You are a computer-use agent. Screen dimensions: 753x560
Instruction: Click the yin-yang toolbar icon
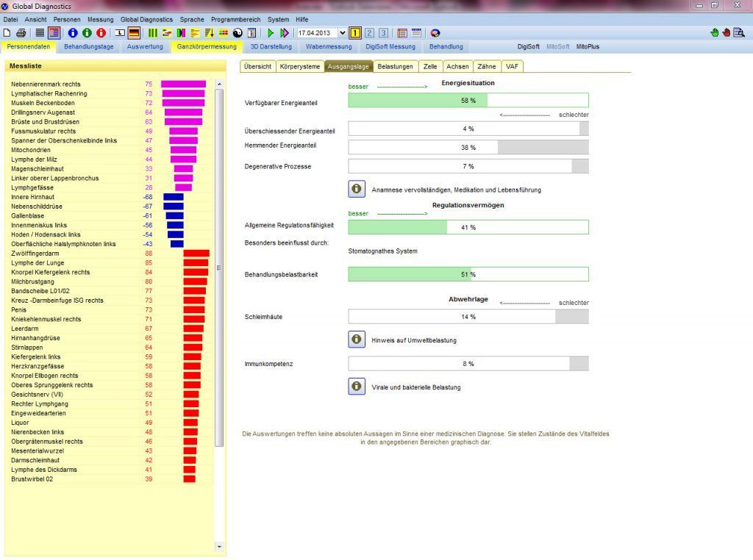[237, 33]
